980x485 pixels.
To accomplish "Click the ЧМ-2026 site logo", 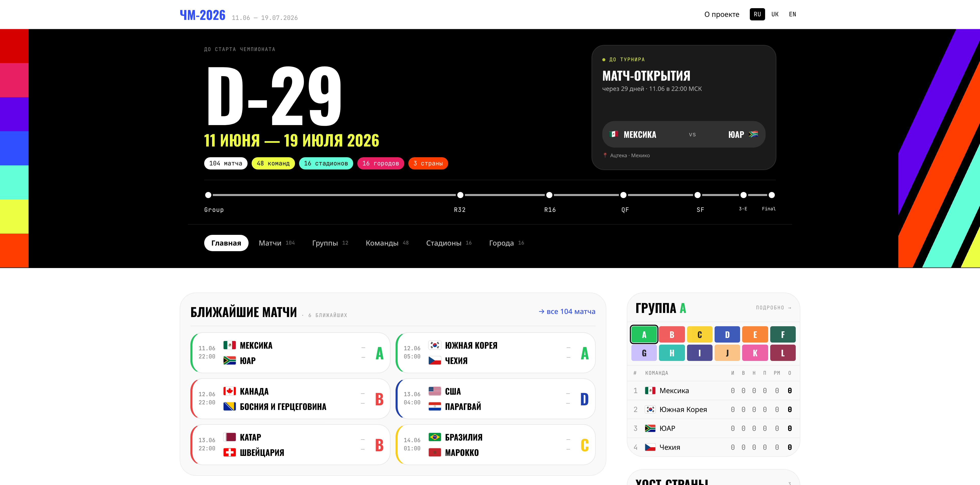I will (202, 15).
